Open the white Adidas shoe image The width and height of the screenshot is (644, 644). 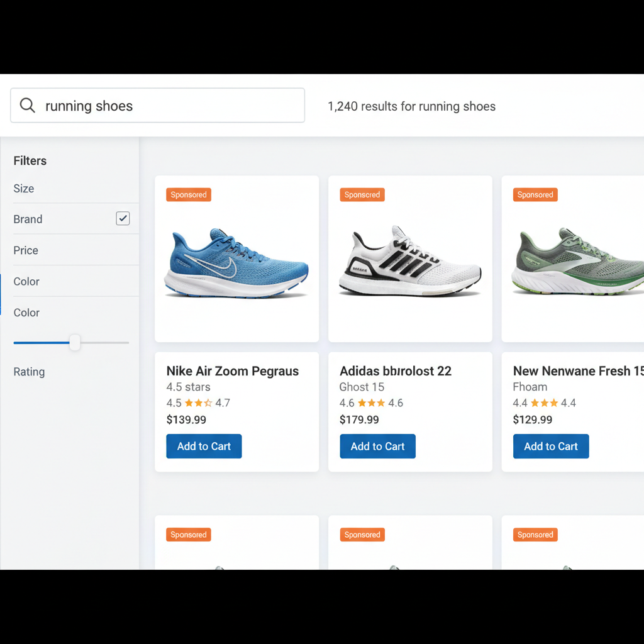(x=410, y=261)
